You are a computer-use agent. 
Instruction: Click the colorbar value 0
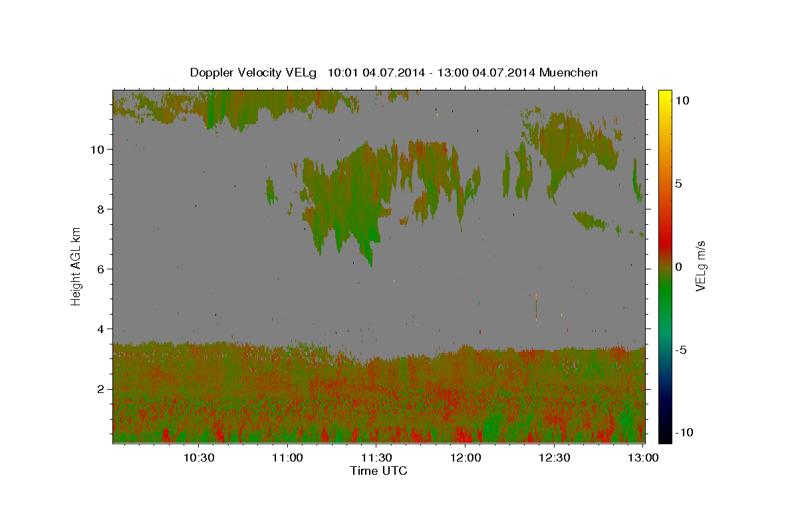(x=679, y=267)
